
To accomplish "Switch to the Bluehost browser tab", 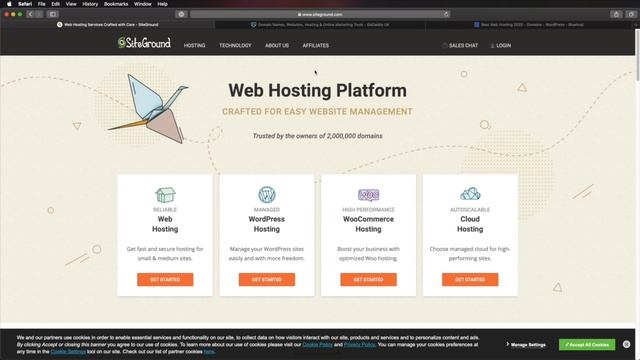I will tap(529, 24).
